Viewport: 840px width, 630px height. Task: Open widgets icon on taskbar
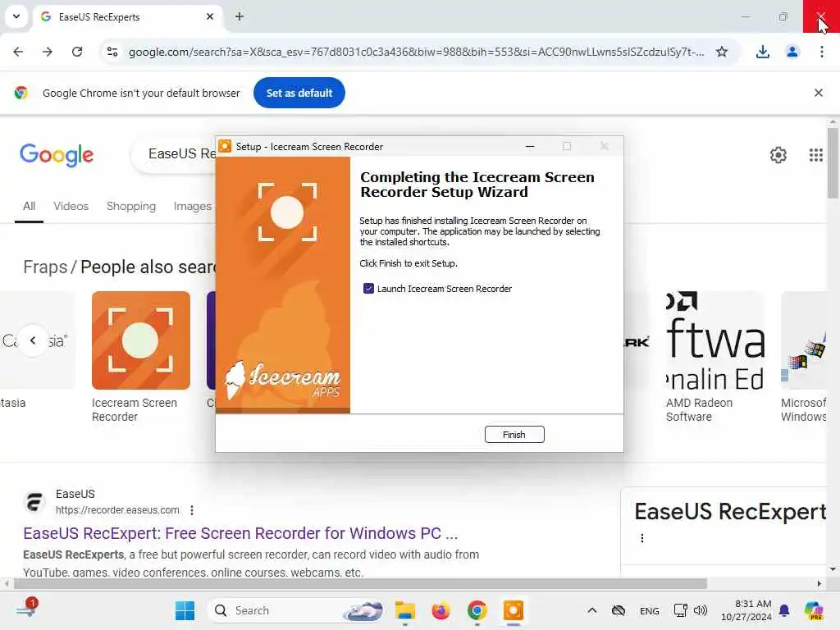pyautogui.click(x=27, y=609)
